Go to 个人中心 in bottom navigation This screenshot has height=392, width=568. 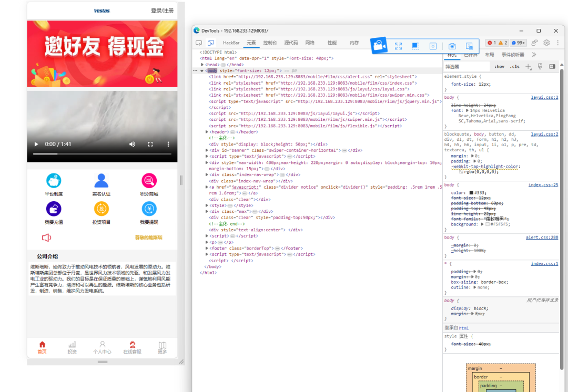(x=102, y=347)
